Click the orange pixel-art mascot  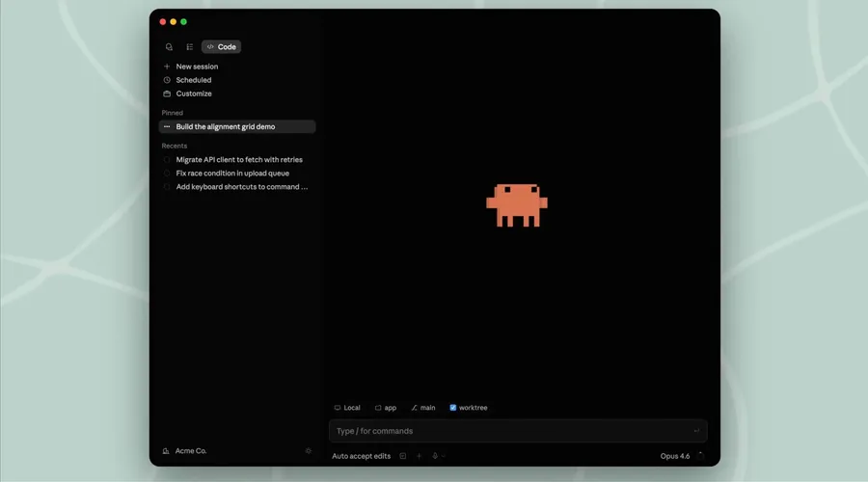[x=517, y=205]
